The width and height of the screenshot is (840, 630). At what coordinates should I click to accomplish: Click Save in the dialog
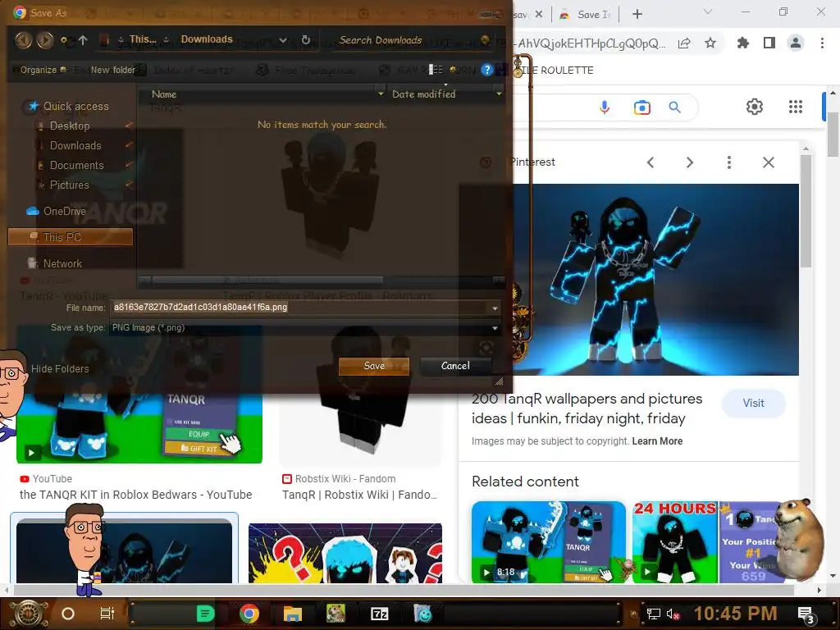pyautogui.click(x=374, y=366)
